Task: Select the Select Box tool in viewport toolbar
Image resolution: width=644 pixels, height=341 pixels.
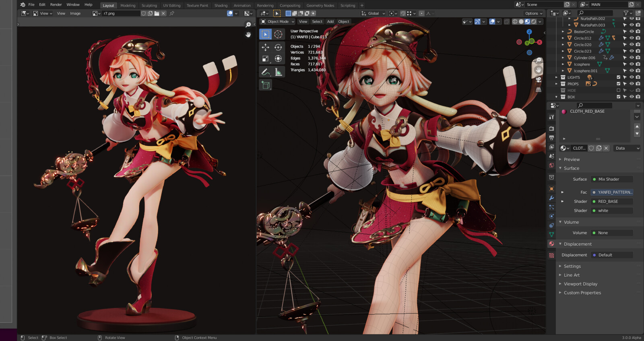Action: click(265, 34)
